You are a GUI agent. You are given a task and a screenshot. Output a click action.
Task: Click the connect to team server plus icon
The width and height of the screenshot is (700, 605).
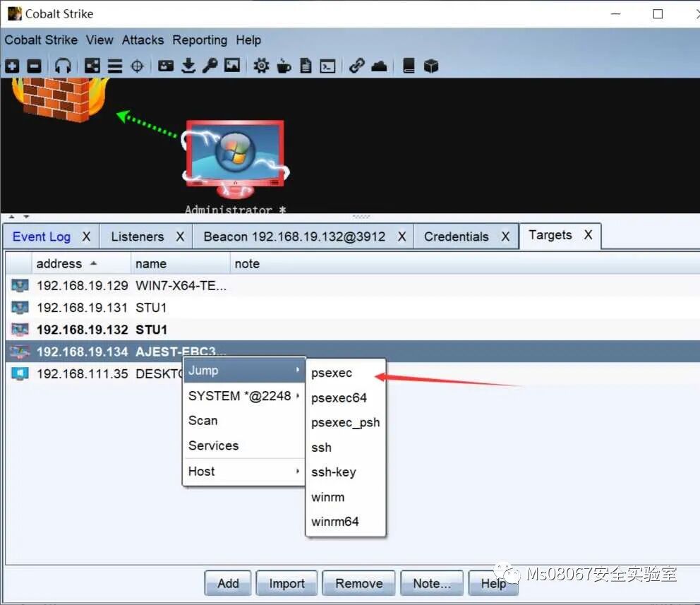click(x=12, y=66)
